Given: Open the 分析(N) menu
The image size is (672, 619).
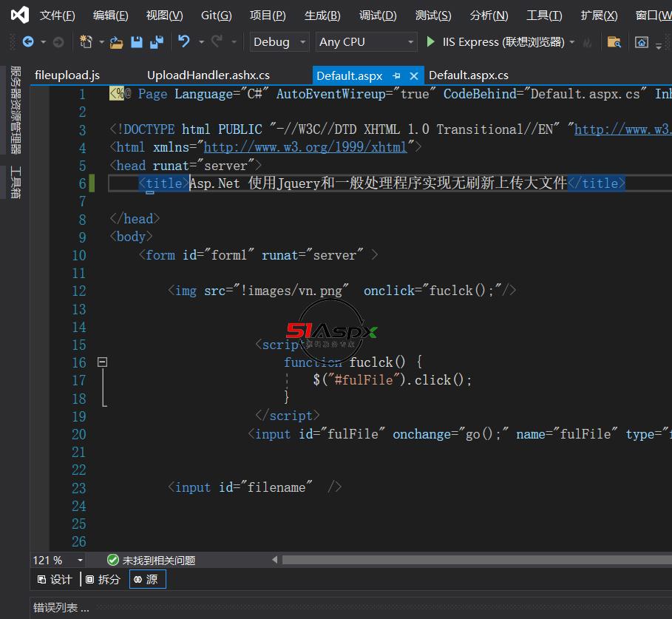Looking at the screenshot, I should (x=489, y=16).
